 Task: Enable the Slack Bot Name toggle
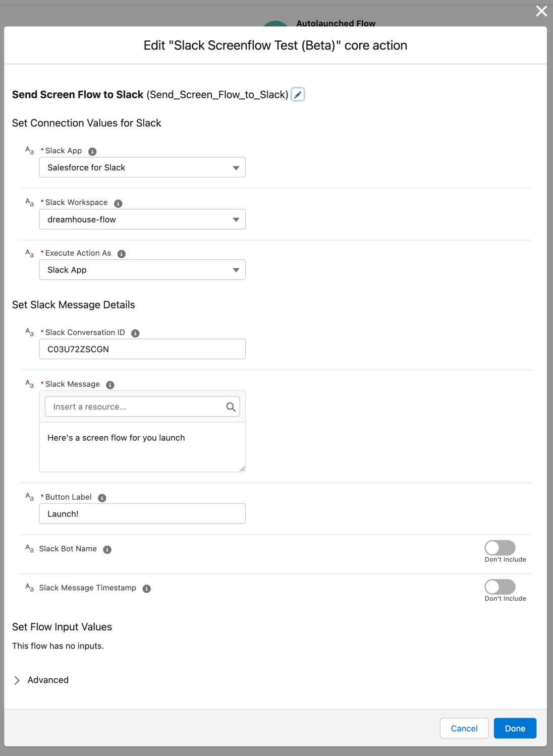click(501, 546)
